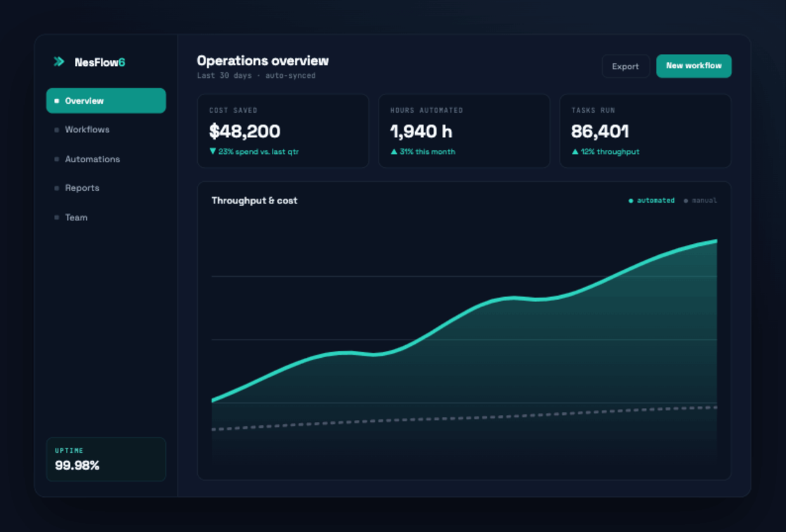Click the Throughput & cost chart title
Screen dimensions: 786x532
(x=254, y=201)
